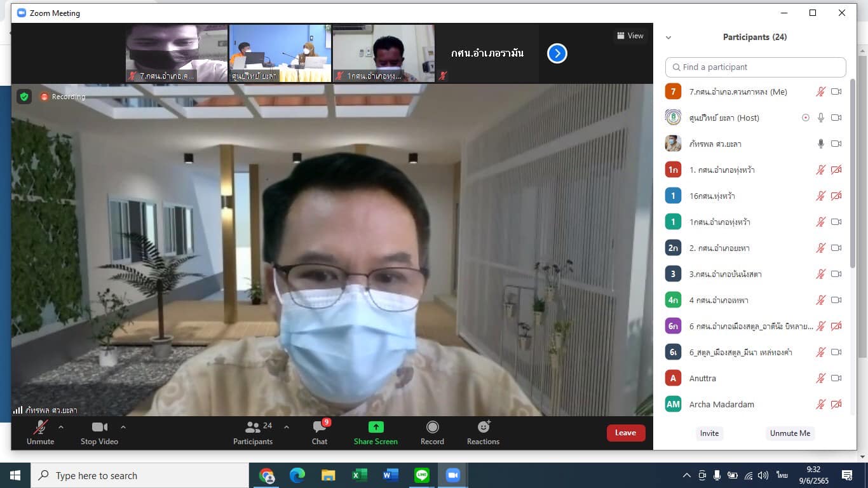Click next arrow in video gallery strip

tap(557, 53)
